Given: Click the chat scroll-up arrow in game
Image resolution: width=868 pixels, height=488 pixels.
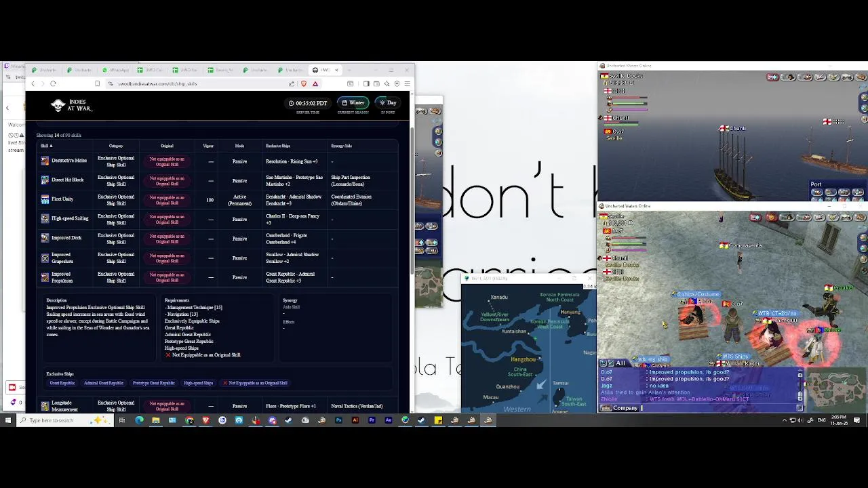Looking at the screenshot, I should (x=800, y=374).
